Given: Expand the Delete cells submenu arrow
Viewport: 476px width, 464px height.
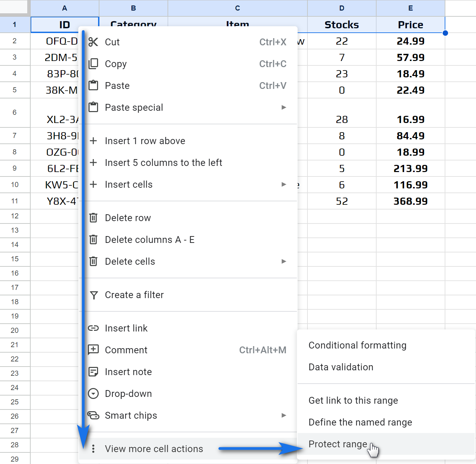Looking at the screenshot, I should [x=284, y=261].
